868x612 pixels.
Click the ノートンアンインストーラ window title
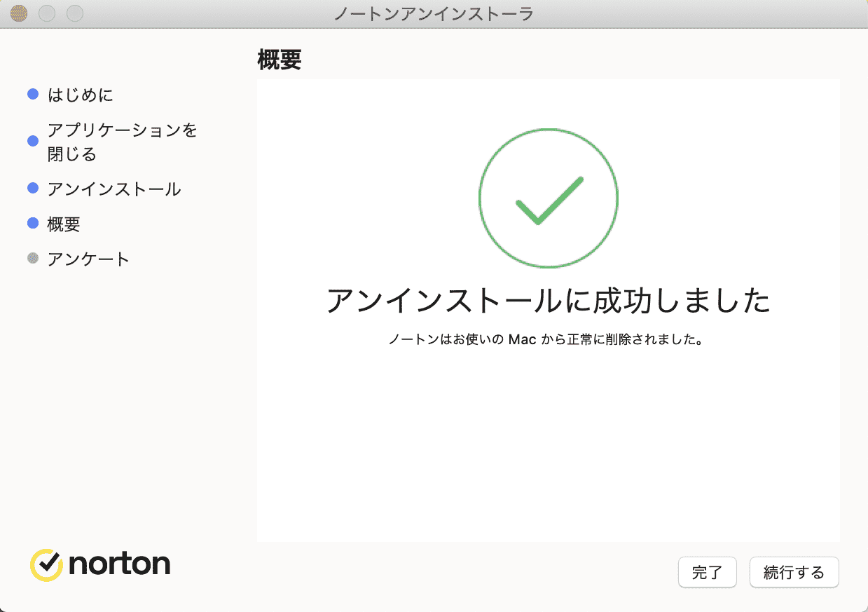(433, 13)
